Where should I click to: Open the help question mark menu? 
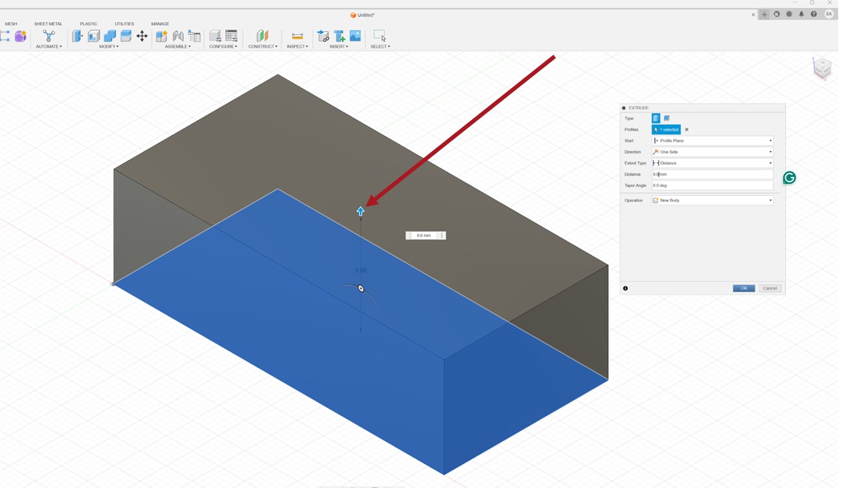814,14
